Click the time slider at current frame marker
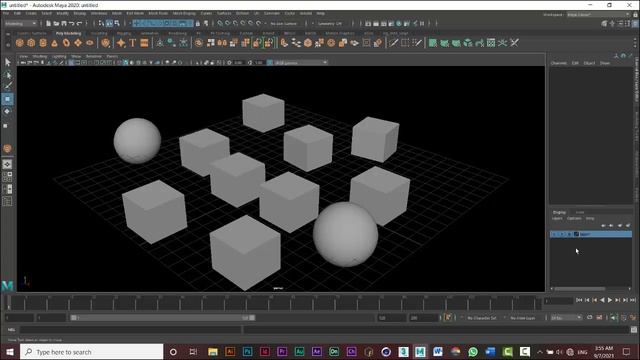Screen dimensions: 640x360 pyautogui.click(x=9, y=302)
